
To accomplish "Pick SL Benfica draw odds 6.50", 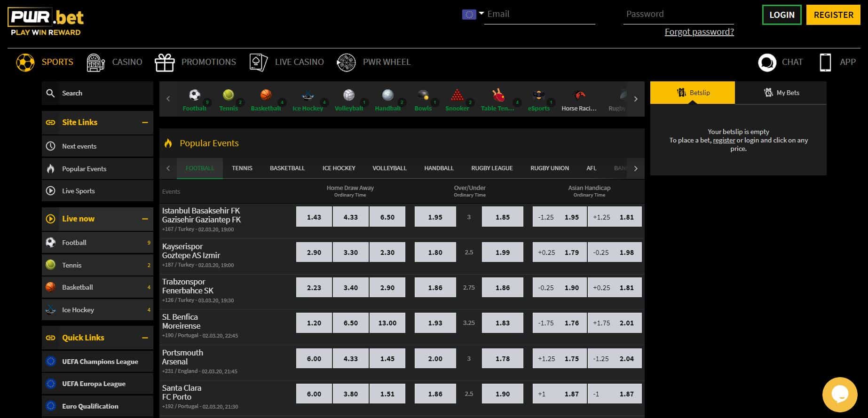I will coord(351,323).
